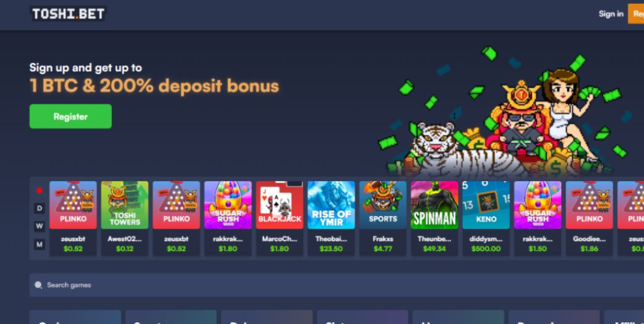Open the Sports samurai tile
Viewport: 644px width, 324px height.
tap(383, 205)
